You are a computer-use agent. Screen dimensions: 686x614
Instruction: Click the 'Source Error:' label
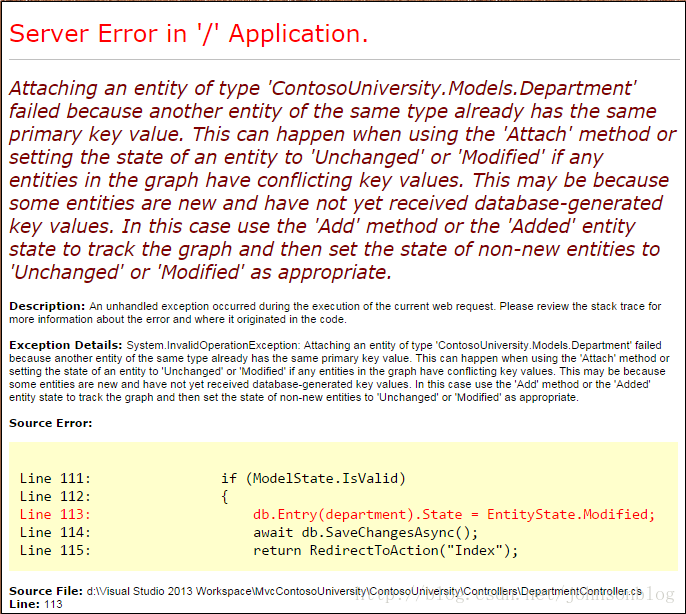51,423
